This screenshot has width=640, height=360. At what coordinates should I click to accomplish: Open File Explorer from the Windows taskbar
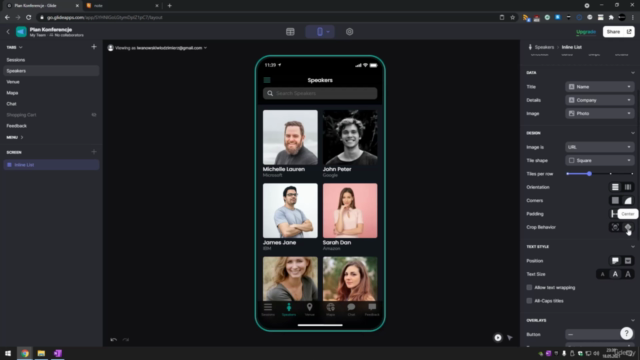(x=41, y=353)
